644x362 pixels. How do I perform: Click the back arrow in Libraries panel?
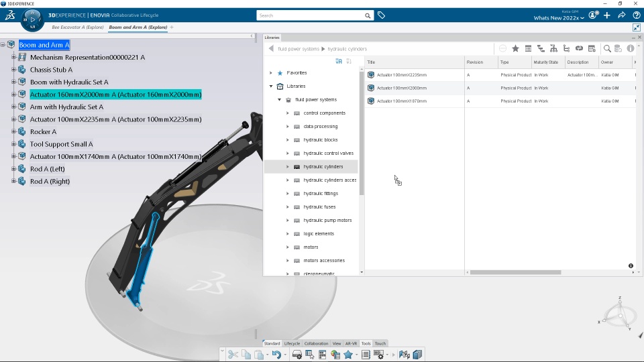[271, 48]
